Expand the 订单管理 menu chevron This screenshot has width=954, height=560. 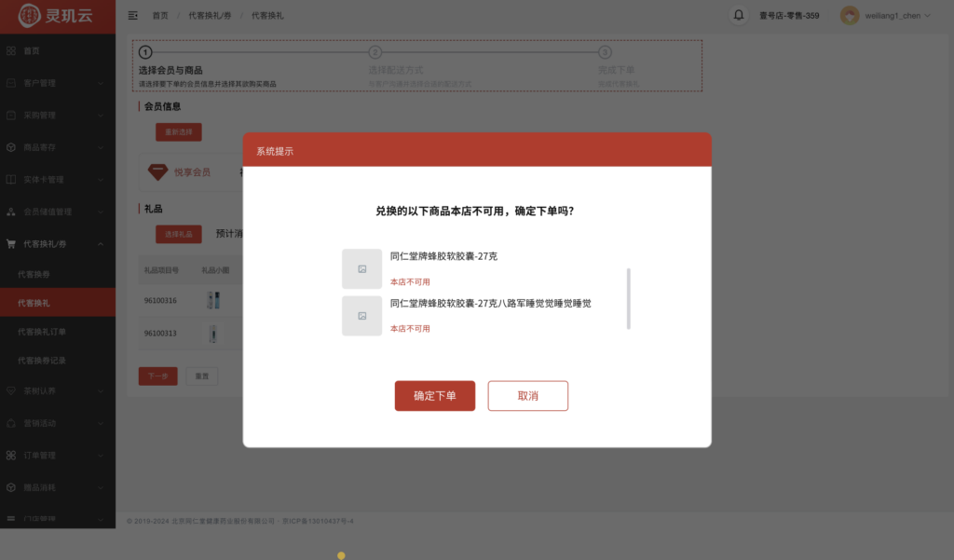(101, 456)
